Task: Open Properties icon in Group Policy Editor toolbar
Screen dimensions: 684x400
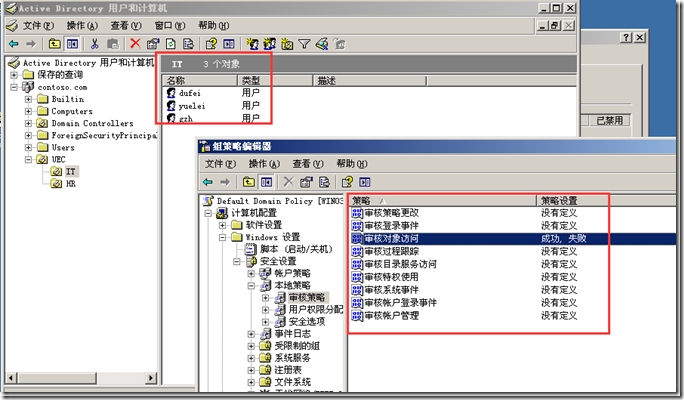Action: (x=307, y=182)
